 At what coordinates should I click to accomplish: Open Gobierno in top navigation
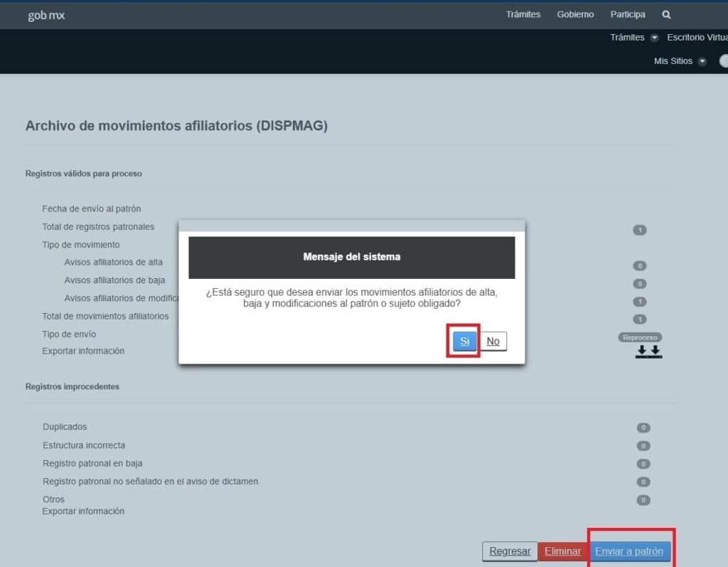[x=575, y=14]
